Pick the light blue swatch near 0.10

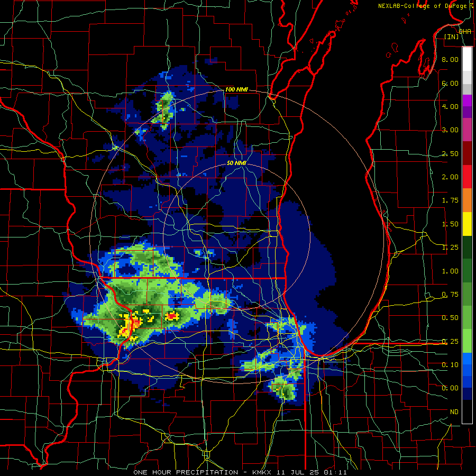(x=467, y=359)
